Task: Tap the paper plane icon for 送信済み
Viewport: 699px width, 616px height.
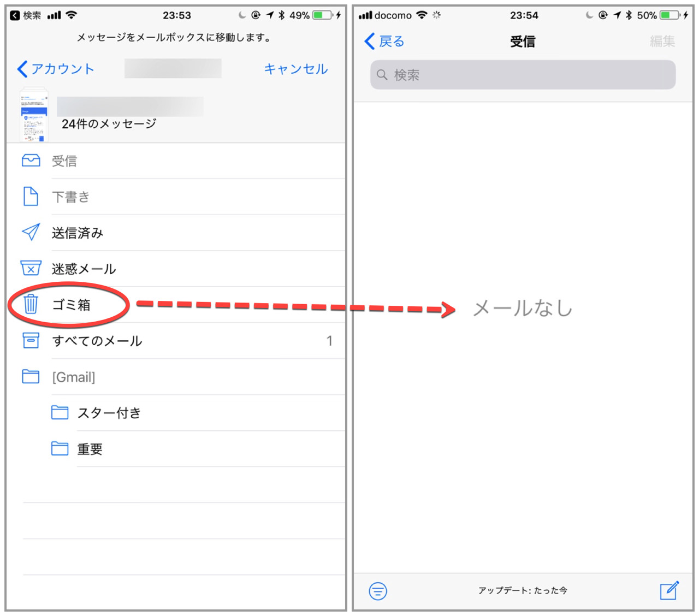Action: (31, 232)
